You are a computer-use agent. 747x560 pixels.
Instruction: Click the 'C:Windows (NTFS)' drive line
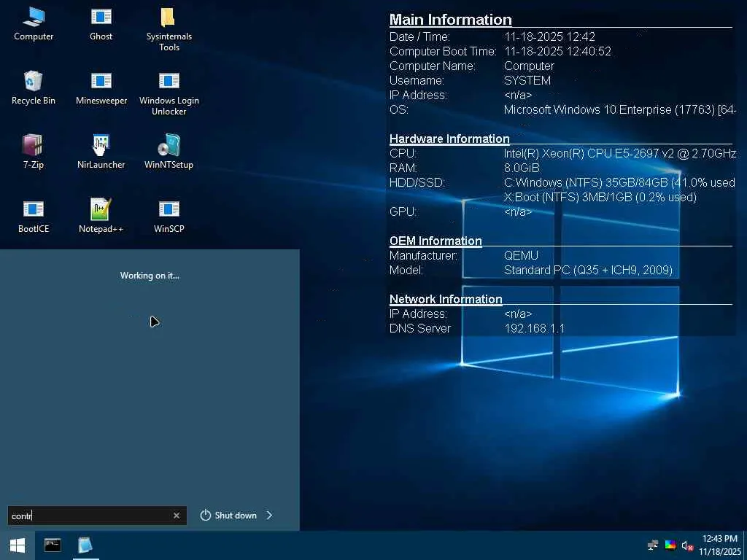point(619,183)
